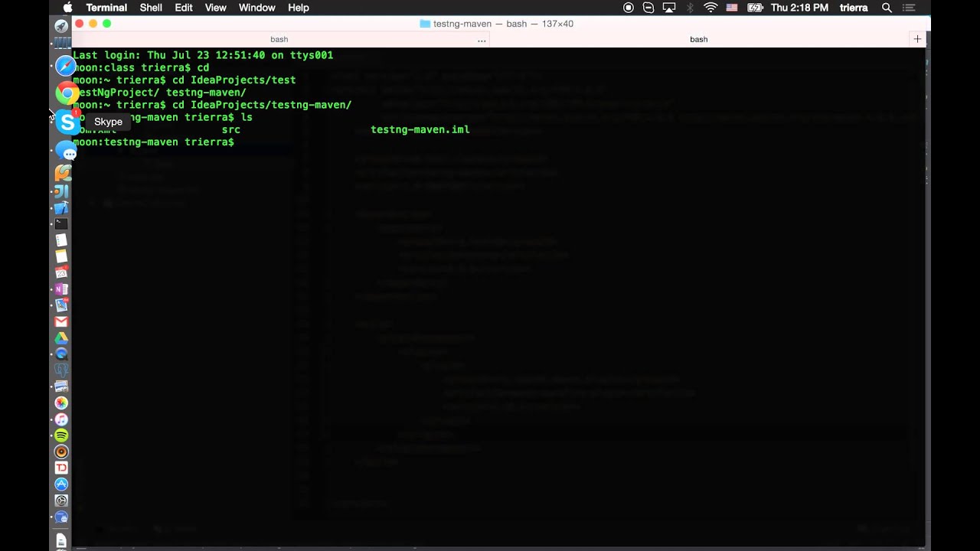980x551 pixels.
Task: Open the Help menu
Action: (299, 8)
